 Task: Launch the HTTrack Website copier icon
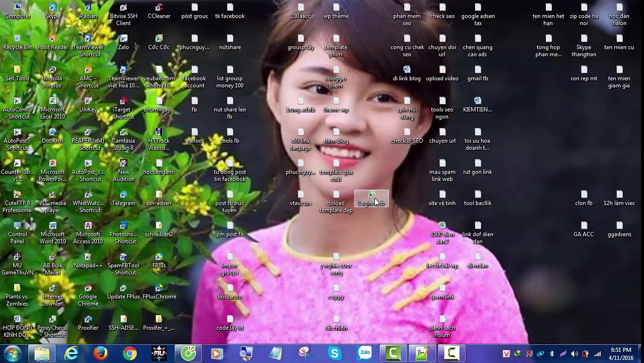(x=159, y=140)
